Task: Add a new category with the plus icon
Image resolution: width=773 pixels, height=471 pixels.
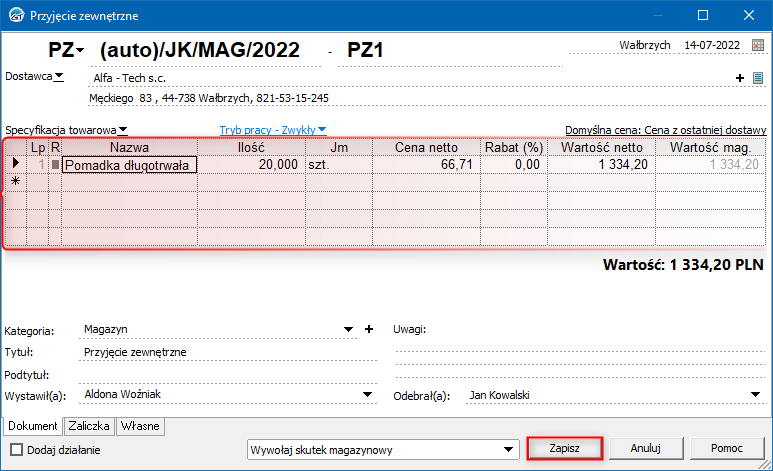Action: pos(369,329)
